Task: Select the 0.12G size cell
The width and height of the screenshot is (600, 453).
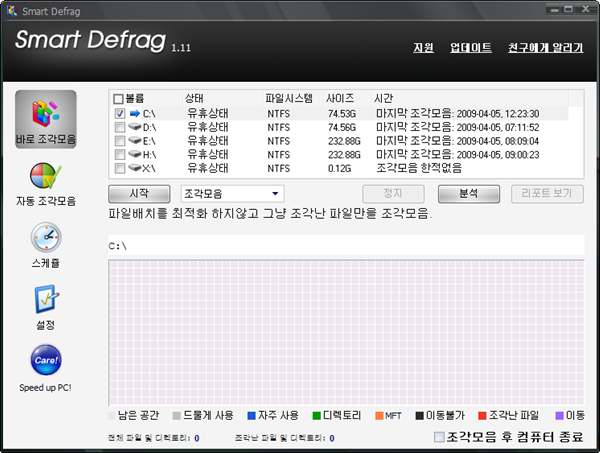Action: [x=339, y=168]
